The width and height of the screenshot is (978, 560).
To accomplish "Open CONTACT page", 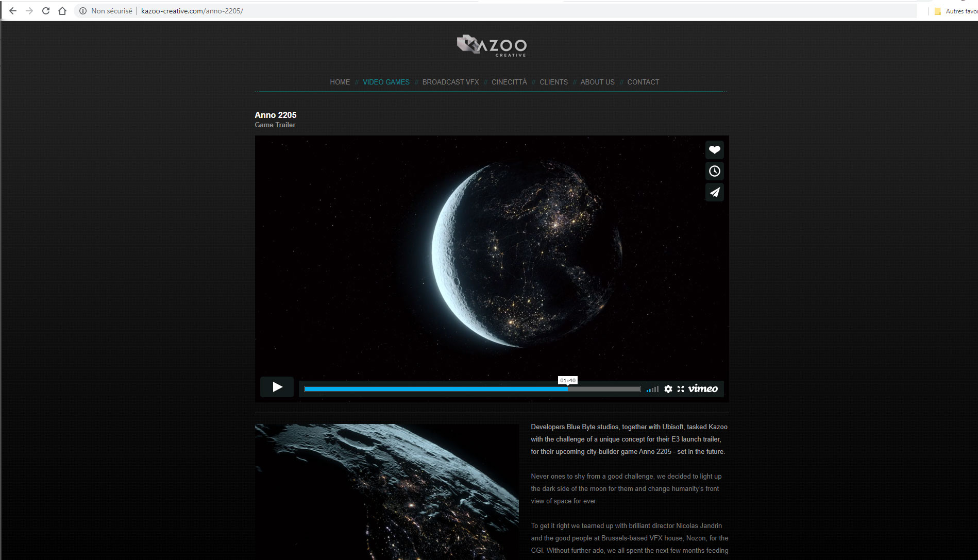I will pyautogui.click(x=643, y=82).
